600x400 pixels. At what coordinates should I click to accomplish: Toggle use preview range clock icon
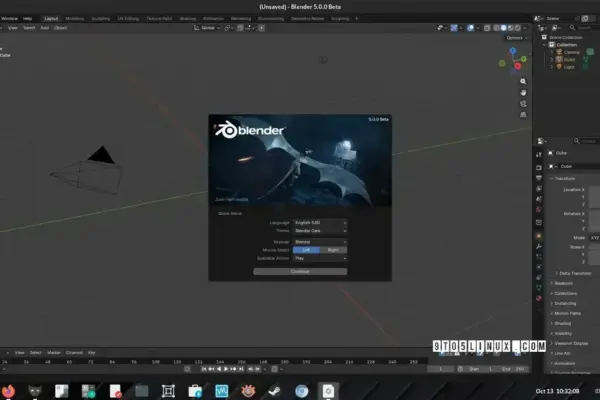460,369
